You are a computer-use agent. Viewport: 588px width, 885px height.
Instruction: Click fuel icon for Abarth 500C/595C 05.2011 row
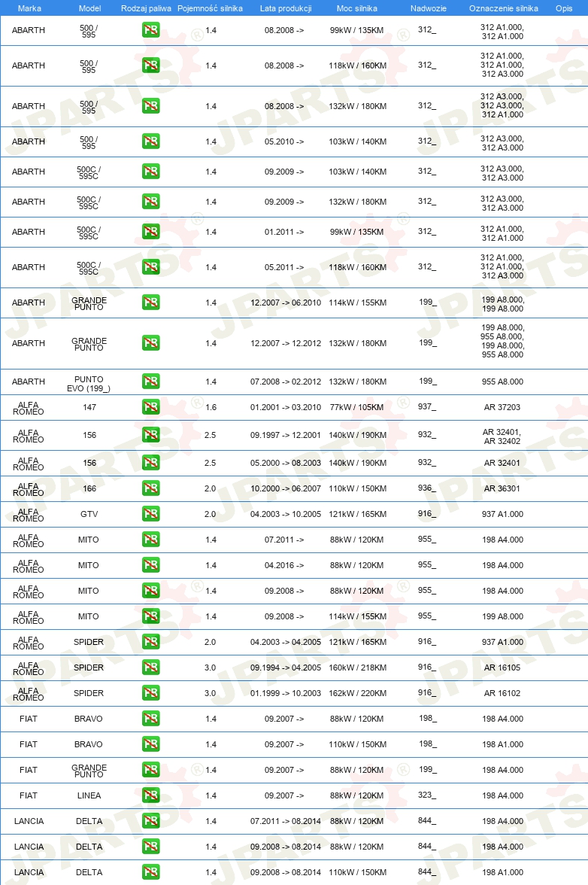click(x=150, y=267)
